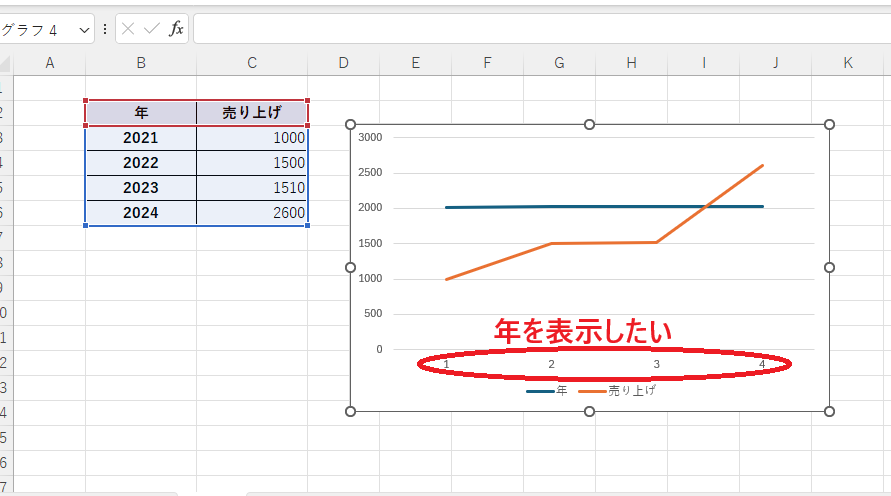
Task: Open the Name Box dropdown arrow
Action: 84,30
